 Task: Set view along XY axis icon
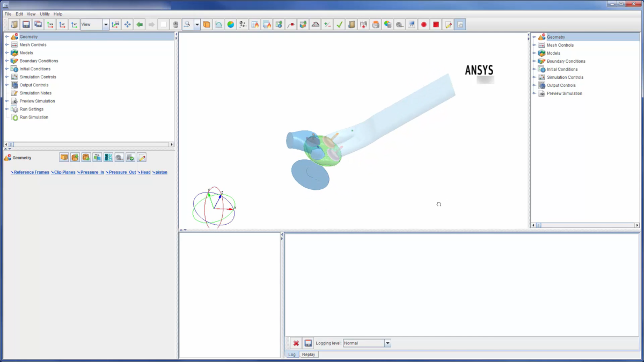click(50, 24)
